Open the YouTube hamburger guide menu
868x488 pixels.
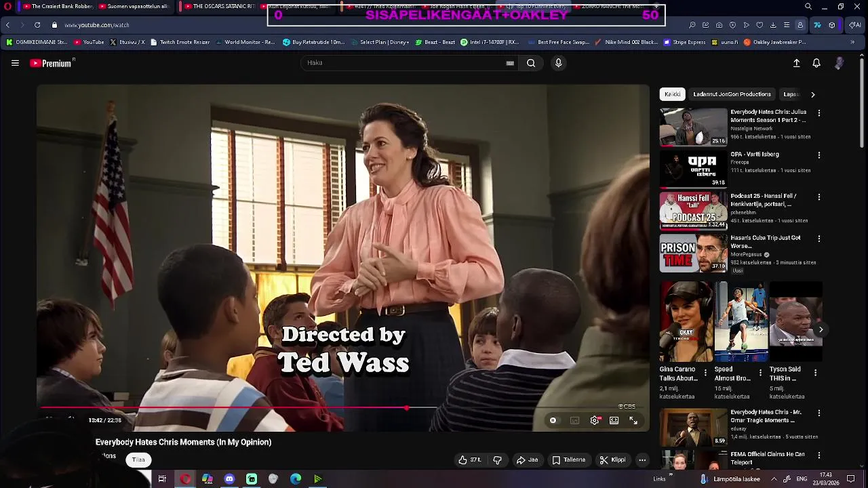15,63
